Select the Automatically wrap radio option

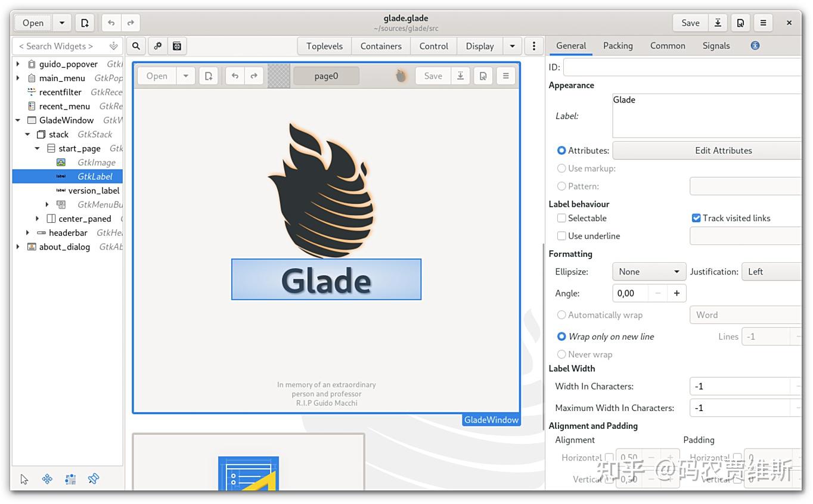coord(561,315)
